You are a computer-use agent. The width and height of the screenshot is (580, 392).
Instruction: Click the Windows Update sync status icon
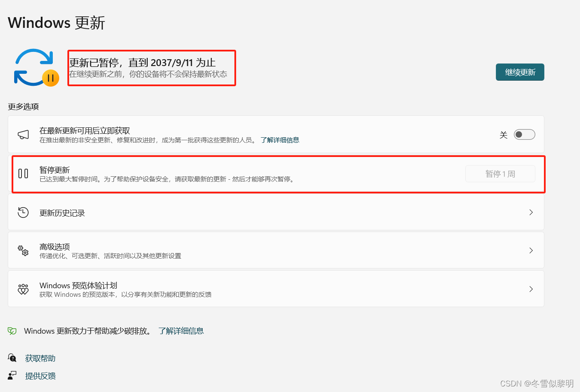coord(36,68)
